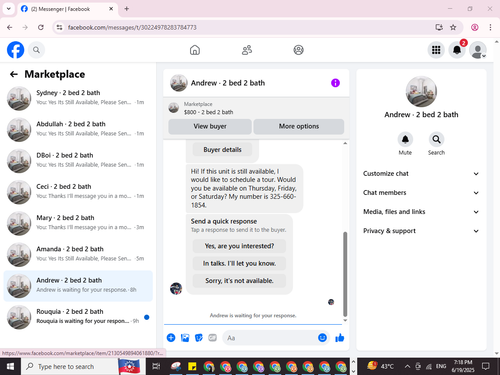This screenshot has width=500, height=375.
Task: Open Amanda - 2 bed 2 bath chat
Action: 78,254
